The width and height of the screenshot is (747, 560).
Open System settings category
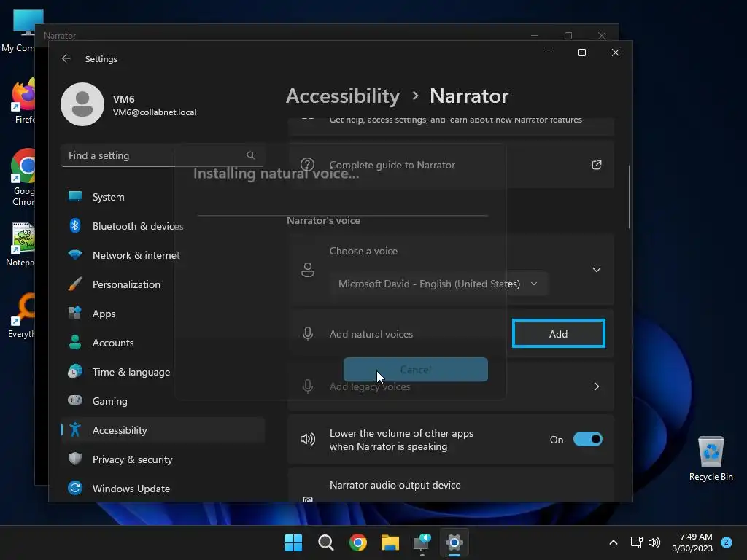pyautogui.click(x=163, y=197)
